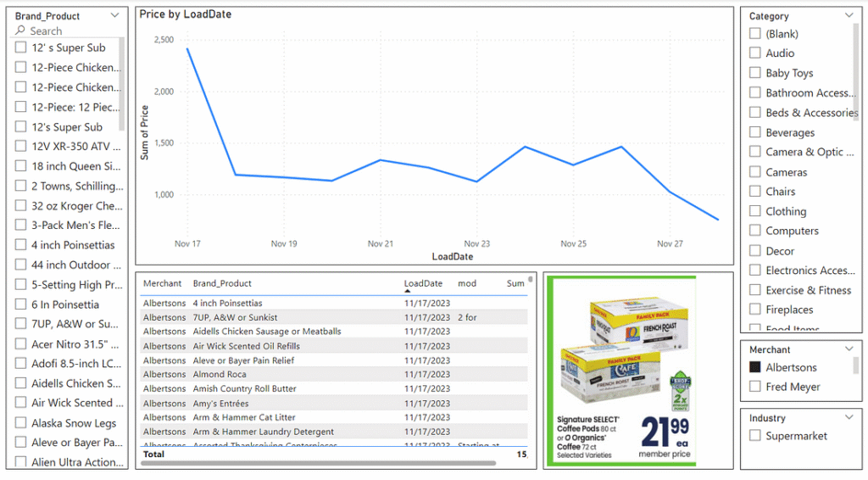868x480 pixels.
Task: Check the Audio category checkbox
Action: 754,53
